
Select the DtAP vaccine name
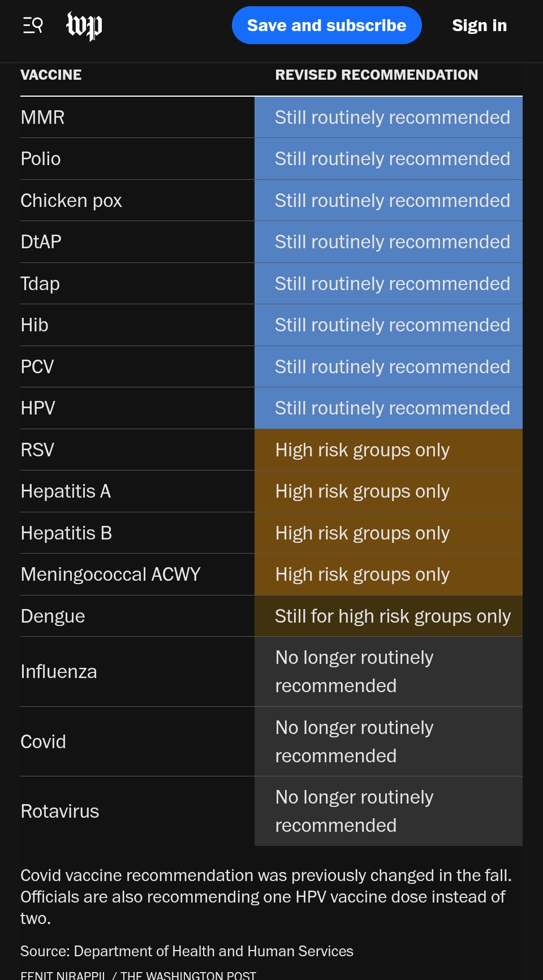(x=41, y=242)
